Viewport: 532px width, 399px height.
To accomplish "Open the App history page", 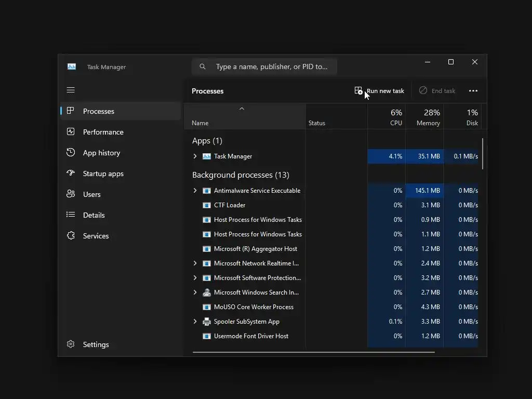I will click(121, 153).
